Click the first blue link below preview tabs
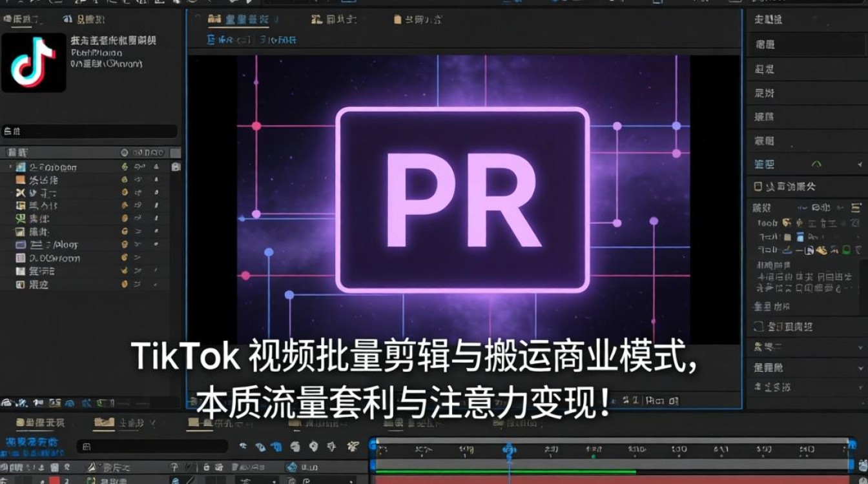Image resolution: width=868 pixels, height=484 pixels. (230, 40)
